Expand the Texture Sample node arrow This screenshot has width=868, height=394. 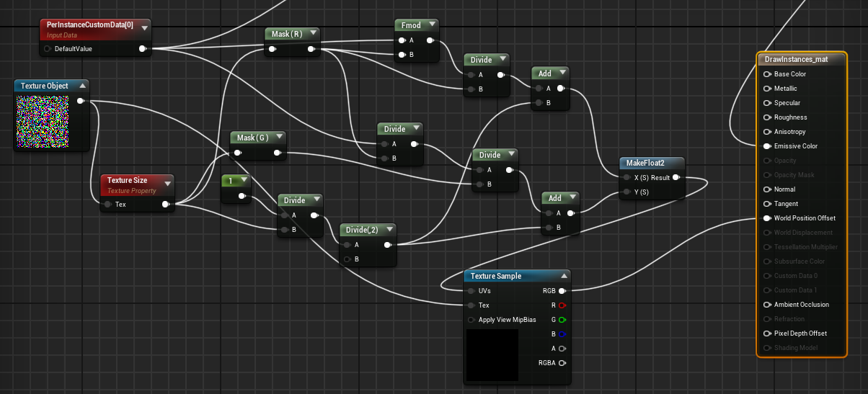click(564, 276)
